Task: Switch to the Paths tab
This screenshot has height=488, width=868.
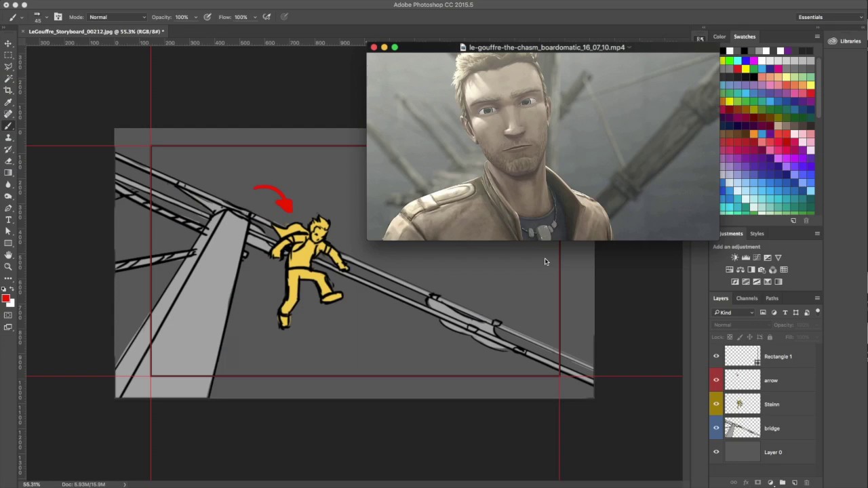Action: 772,298
